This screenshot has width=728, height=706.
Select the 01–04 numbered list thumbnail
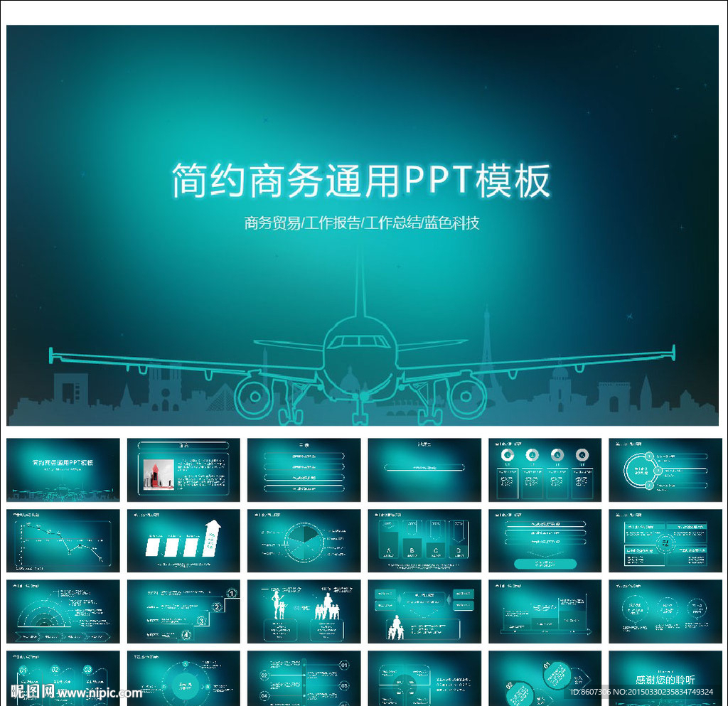(304, 678)
